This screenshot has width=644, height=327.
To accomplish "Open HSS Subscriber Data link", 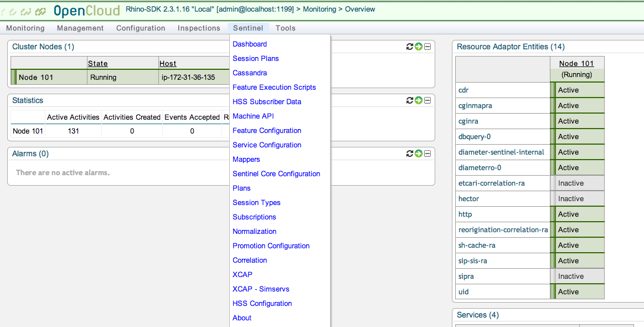I will 267,102.
